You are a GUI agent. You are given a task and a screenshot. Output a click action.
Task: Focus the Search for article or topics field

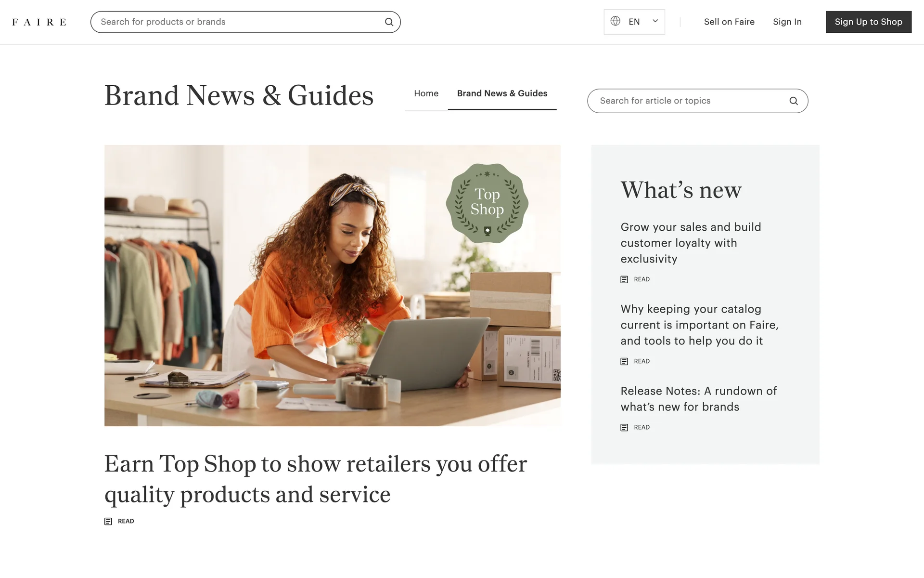(x=697, y=101)
